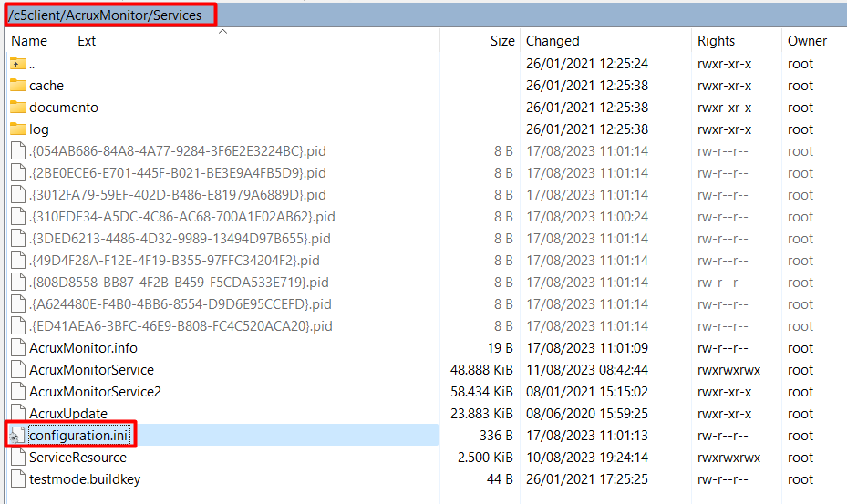The image size is (847, 504).
Task: Select the log folder icon
Action: pyautogui.click(x=18, y=129)
